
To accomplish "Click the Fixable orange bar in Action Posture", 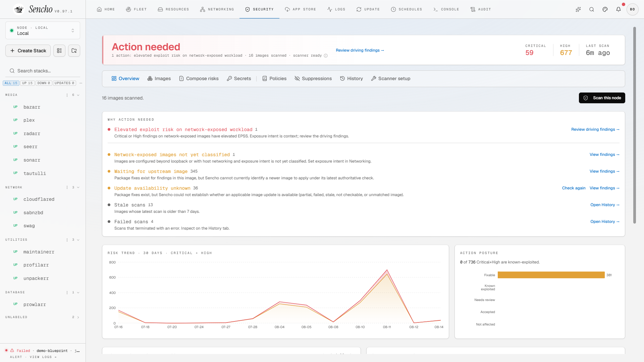I will coord(551,275).
